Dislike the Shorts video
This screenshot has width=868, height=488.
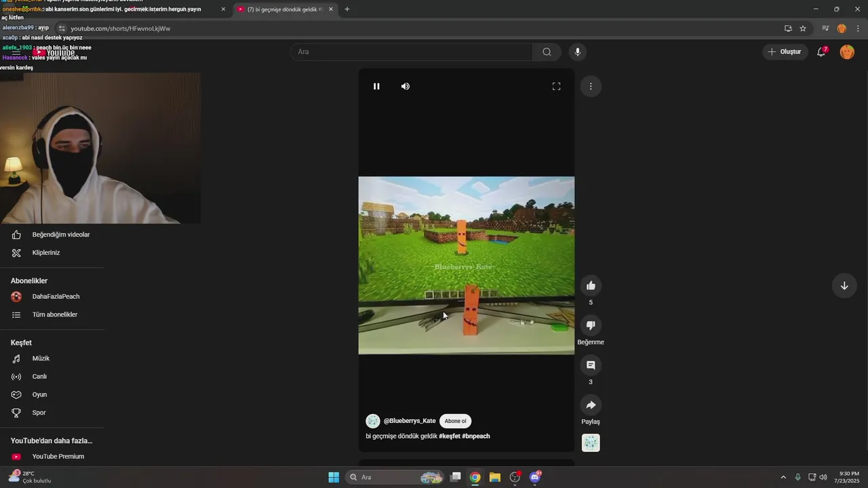coord(591,325)
